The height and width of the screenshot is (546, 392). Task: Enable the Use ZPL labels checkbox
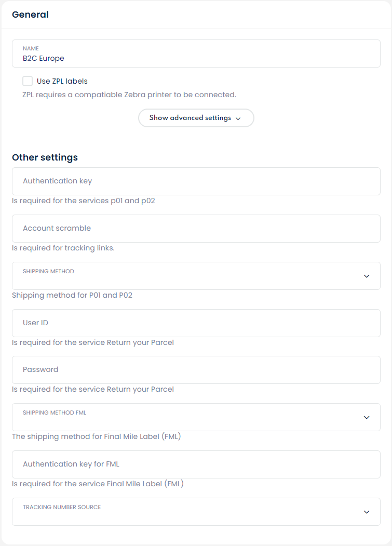coord(28,81)
